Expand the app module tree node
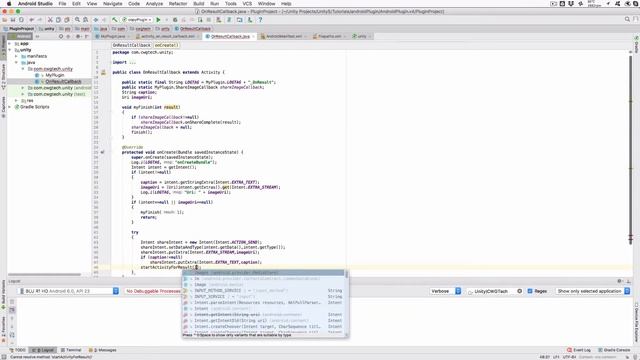The image size is (640, 360). (10, 44)
